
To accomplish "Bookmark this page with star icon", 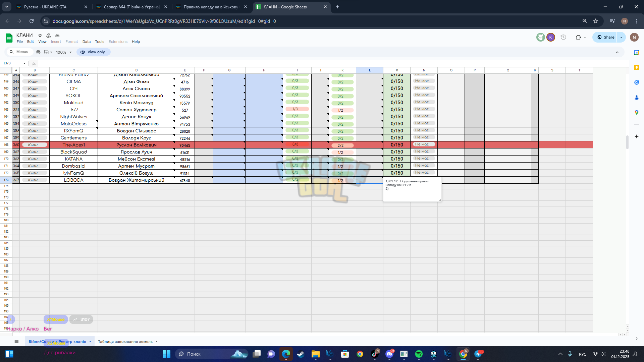I will [x=596, y=21].
